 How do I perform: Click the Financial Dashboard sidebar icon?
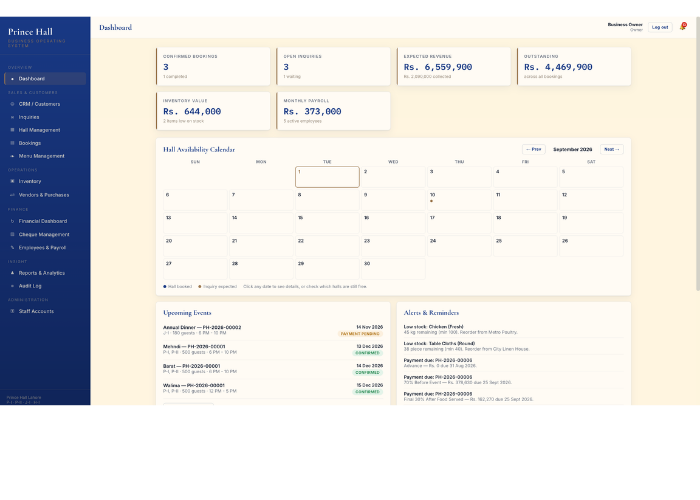[12, 221]
